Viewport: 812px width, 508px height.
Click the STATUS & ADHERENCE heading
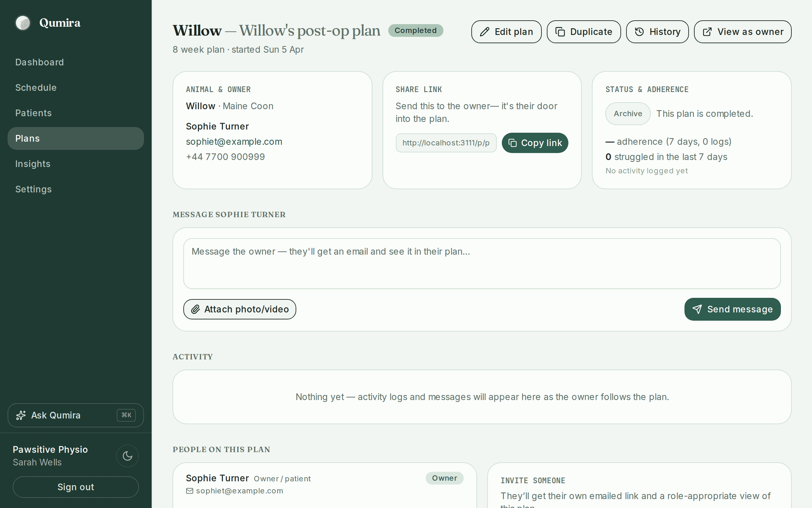647,89
